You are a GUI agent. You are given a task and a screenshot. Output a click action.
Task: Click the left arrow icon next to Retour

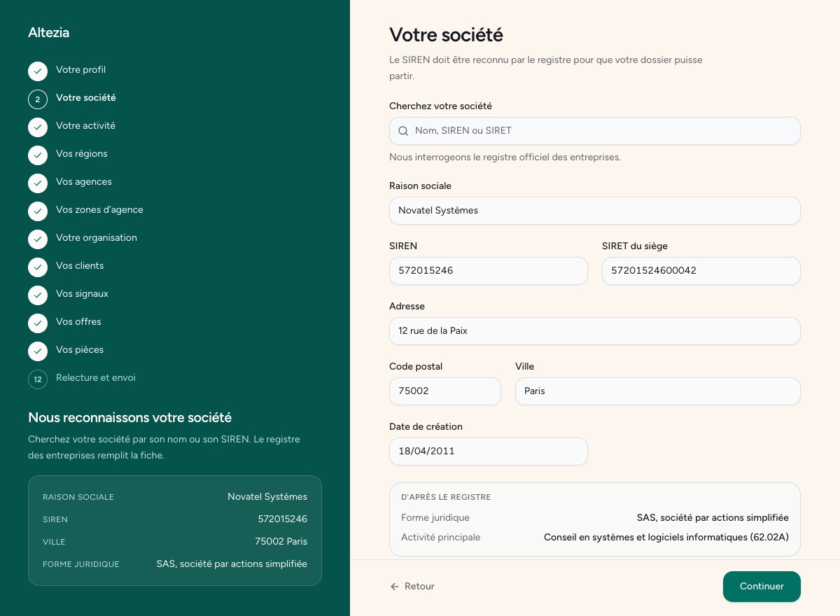(395, 587)
